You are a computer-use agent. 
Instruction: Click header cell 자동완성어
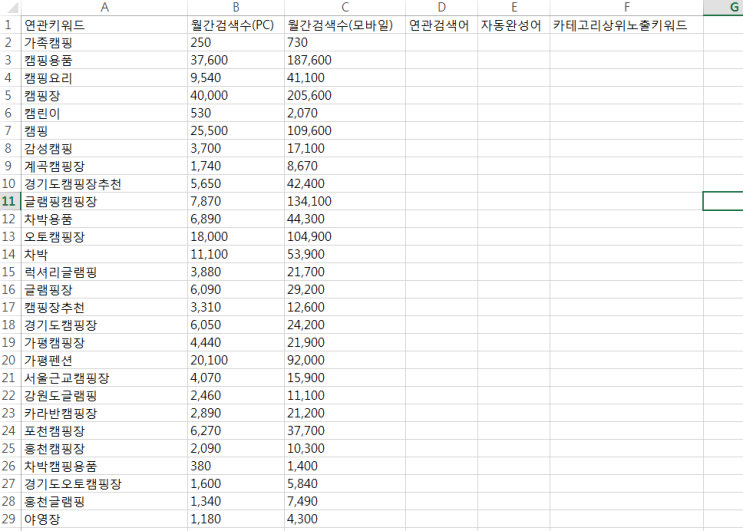click(514, 25)
